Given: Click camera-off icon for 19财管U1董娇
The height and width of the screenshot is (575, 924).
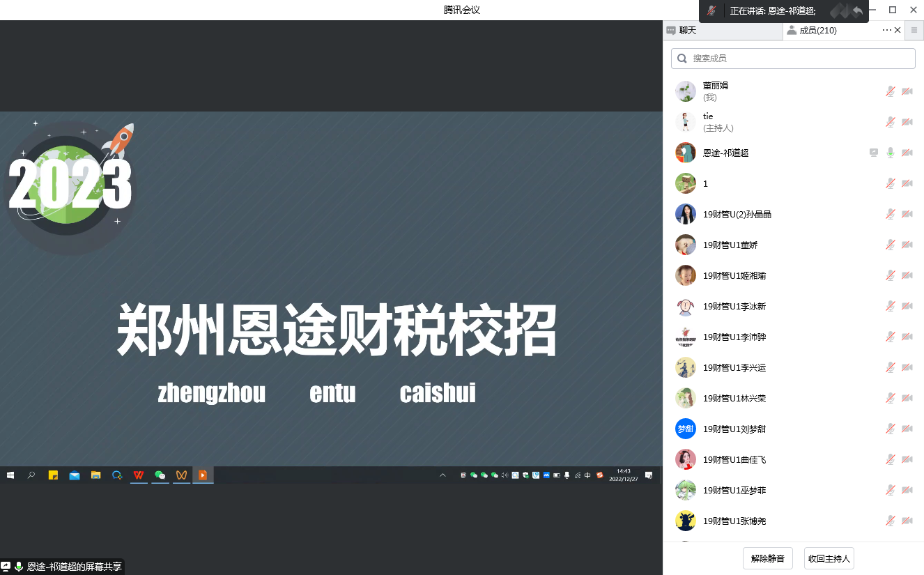Looking at the screenshot, I should click(907, 245).
